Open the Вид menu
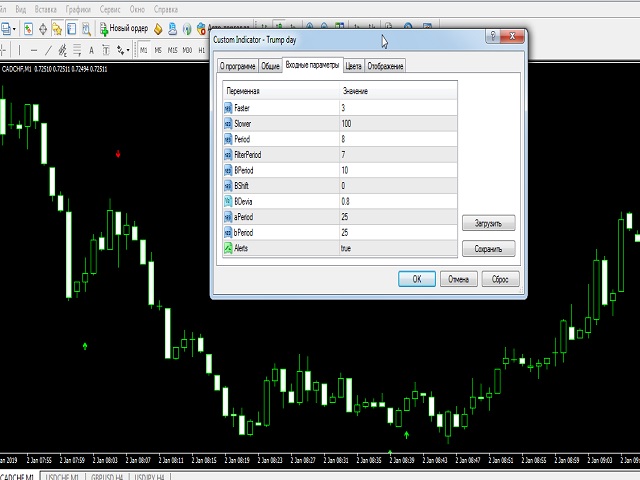This screenshot has width=640, height=480. click(x=20, y=9)
